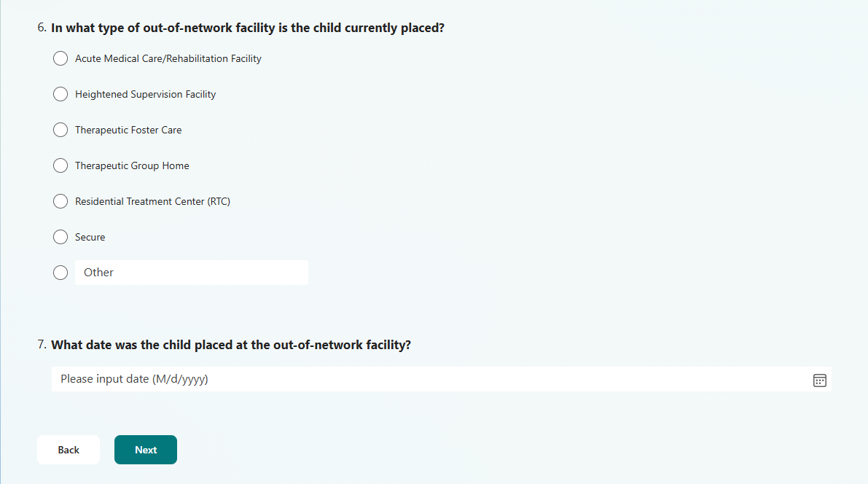Select the radio circle beside the Other field
Viewport: 868px width, 484px height.
(61, 273)
